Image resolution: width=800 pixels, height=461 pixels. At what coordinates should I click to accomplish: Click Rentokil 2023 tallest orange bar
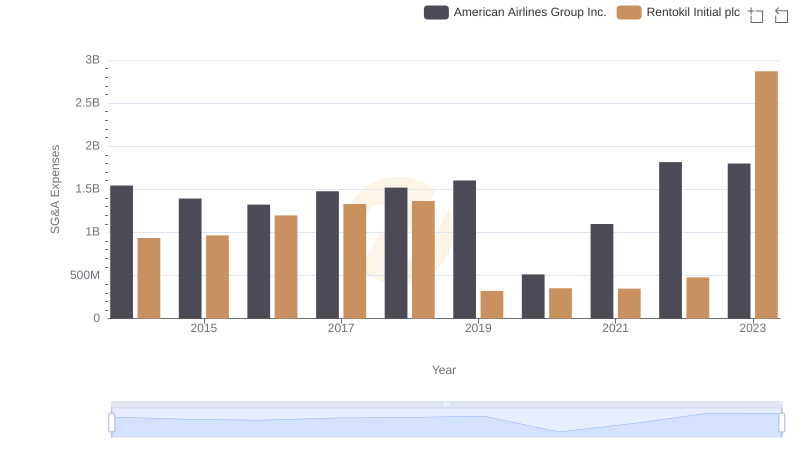pyautogui.click(x=766, y=195)
